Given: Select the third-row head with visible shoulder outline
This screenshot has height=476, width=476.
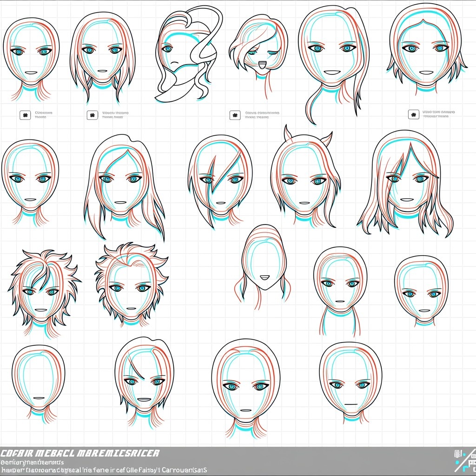Looking at the screenshot, I should (340, 288).
